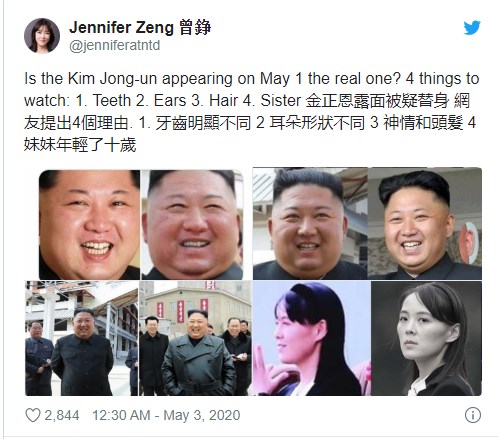The height and width of the screenshot is (439, 498).
Task: Click the Twitter bird logo icon
Action: pos(472,27)
